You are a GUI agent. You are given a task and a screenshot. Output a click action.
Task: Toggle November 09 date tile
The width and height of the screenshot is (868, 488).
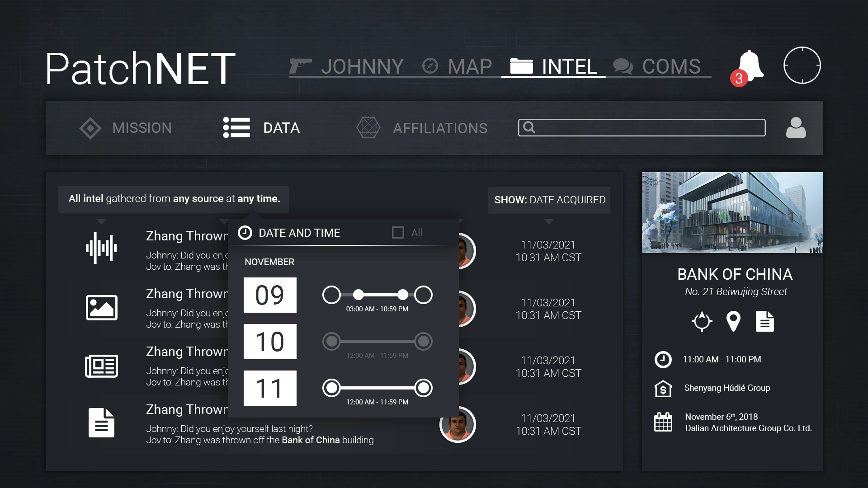270,295
